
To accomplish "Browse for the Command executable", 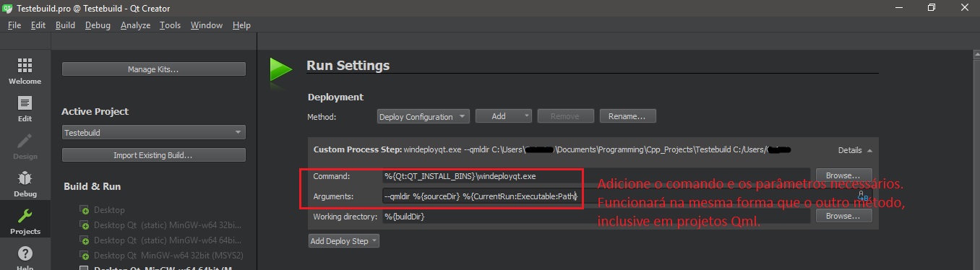I will [x=843, y=175].
